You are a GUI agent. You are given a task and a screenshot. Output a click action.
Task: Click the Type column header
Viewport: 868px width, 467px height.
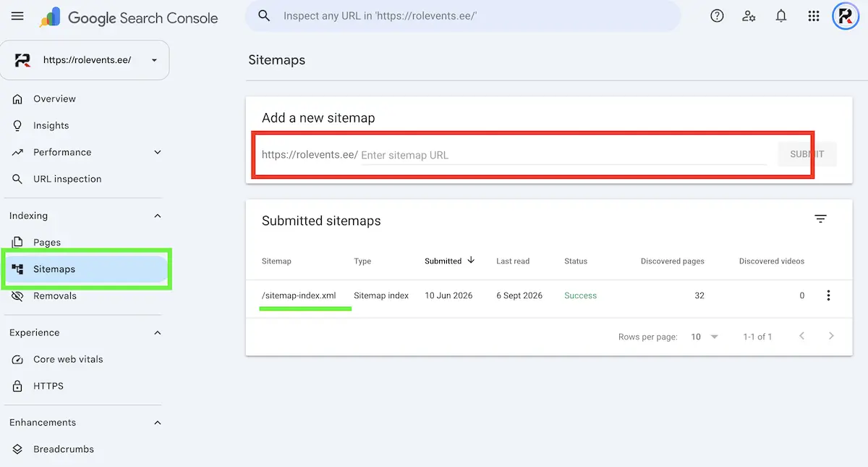362,261
